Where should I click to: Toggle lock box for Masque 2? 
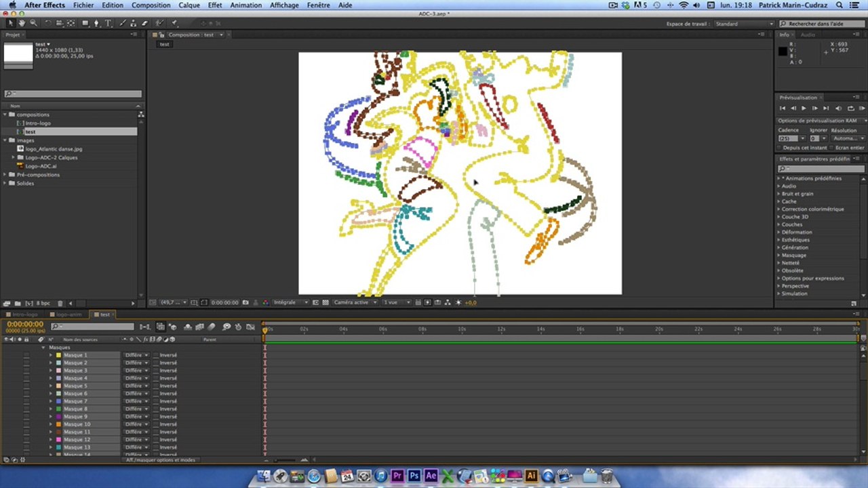(x=26, y=363)
